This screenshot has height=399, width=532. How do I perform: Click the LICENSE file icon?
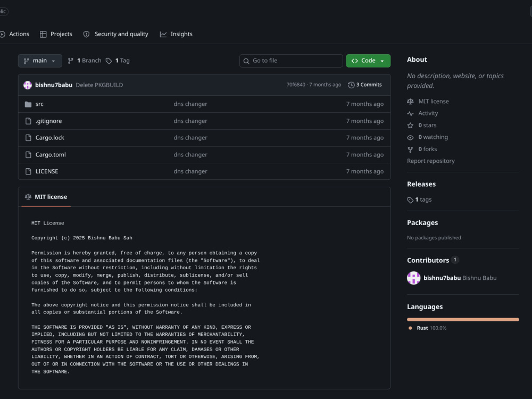coord(29,171)
